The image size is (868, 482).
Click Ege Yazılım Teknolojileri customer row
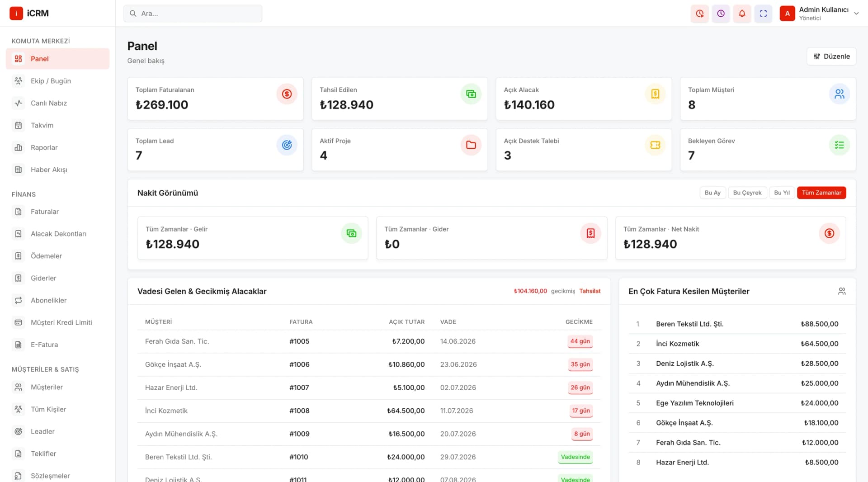(x=737, y=403)
